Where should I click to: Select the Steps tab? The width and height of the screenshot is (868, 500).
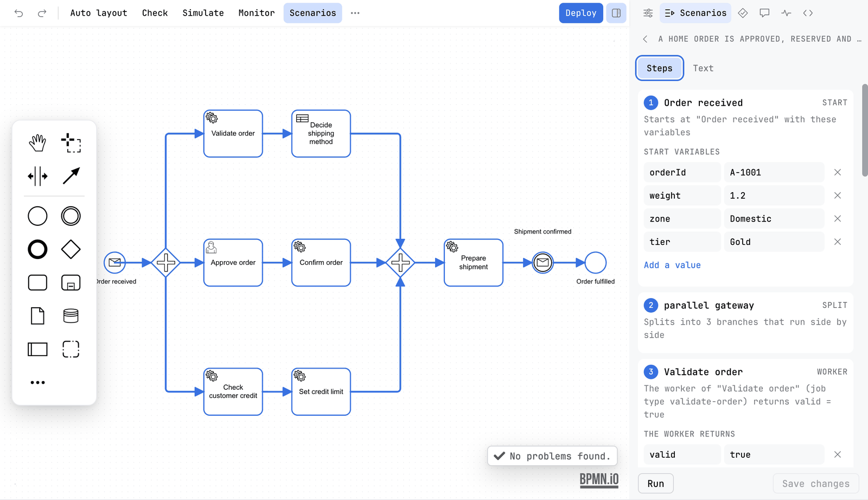coord(659,68)
